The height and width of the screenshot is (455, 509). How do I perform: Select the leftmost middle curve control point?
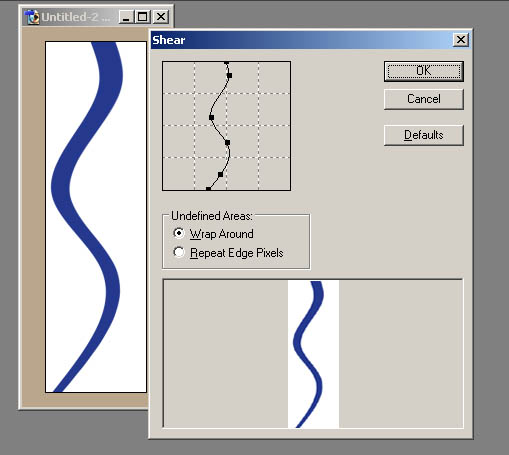211,117
